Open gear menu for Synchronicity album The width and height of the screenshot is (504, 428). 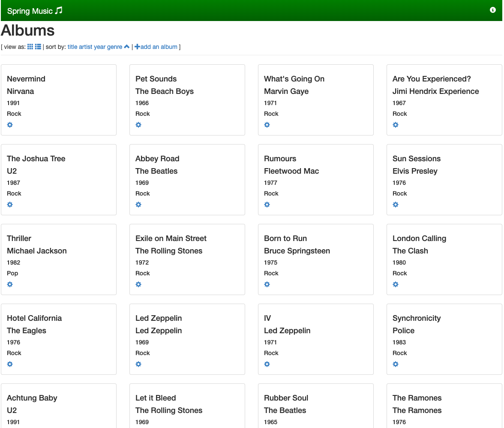pyautogui.click(x=396, y=364)
